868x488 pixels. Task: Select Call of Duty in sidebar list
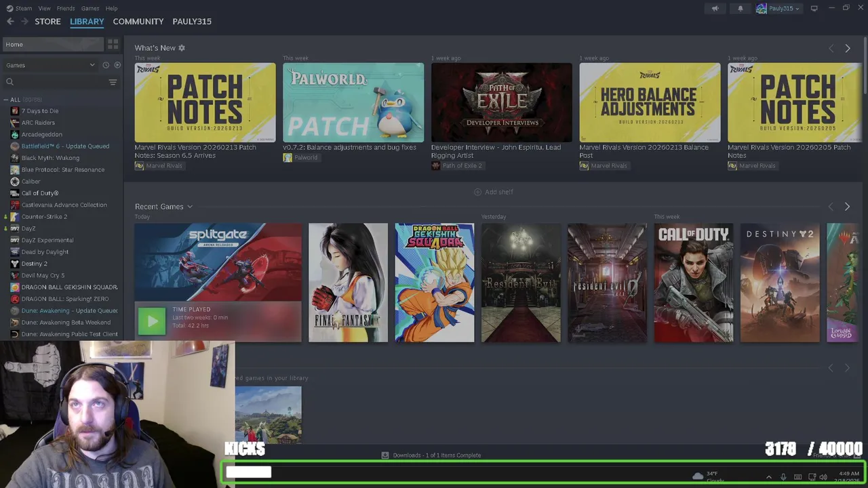pos(39,193)
